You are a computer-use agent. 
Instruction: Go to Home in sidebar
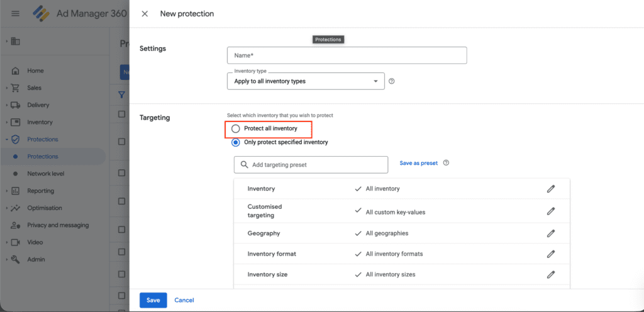[35, 70]
